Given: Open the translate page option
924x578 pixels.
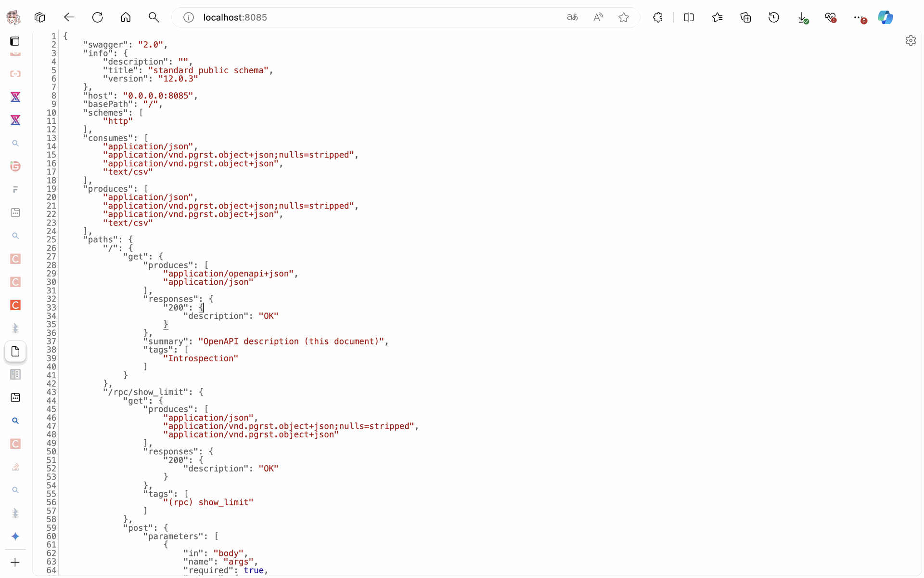Looking at the screenshot, I should pyautogui.click(x=572, y=18).
